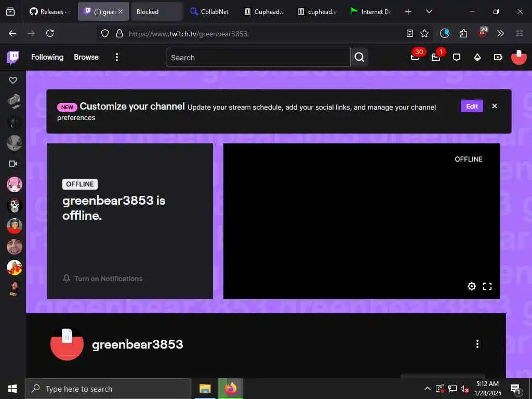
Task: Open the channel options three-dot menu beside greenbear3853
Action: coord(477,344)
